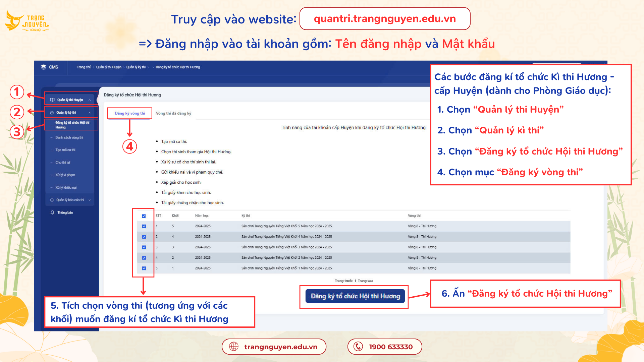644x362 pixels.
Task: Click the Khối 1 Năm học 2024 - 2025 exam cell
Action: coord(286,268)
